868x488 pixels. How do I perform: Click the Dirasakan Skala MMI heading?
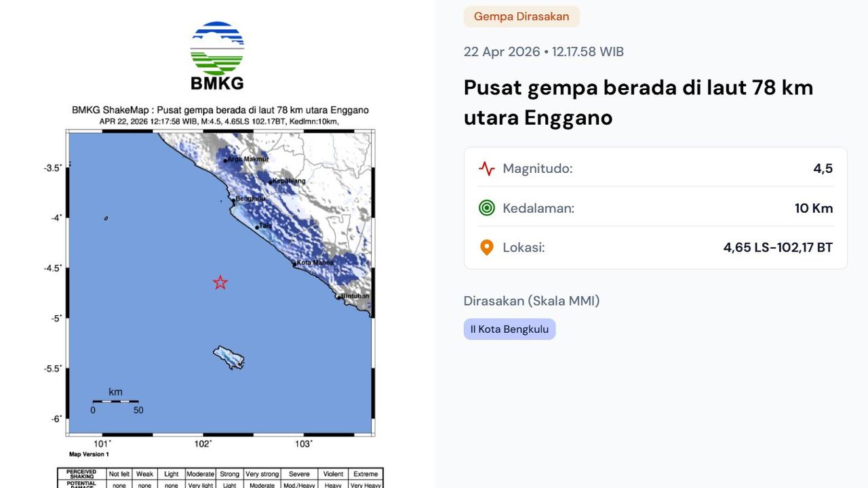click(531, 300)
